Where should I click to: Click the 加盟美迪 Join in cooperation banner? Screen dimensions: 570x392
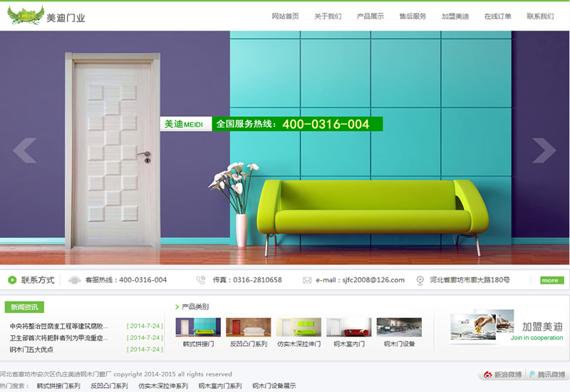pos(508,327)
